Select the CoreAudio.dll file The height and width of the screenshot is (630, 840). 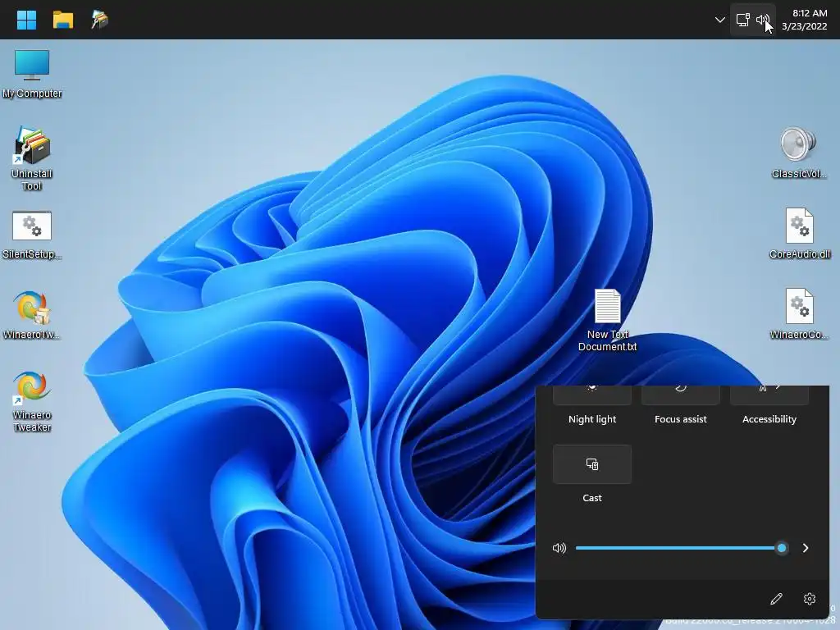800,234
